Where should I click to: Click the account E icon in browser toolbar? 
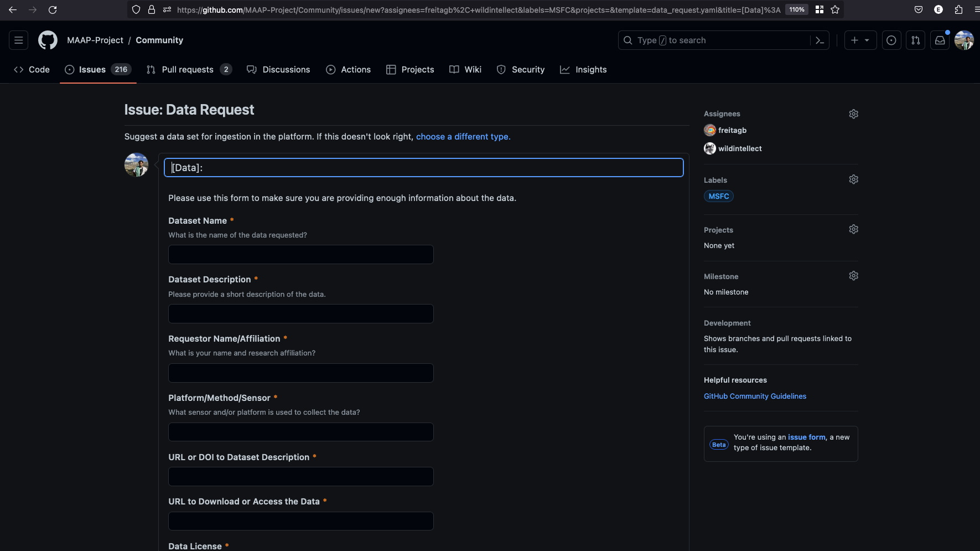coord(938,9)
